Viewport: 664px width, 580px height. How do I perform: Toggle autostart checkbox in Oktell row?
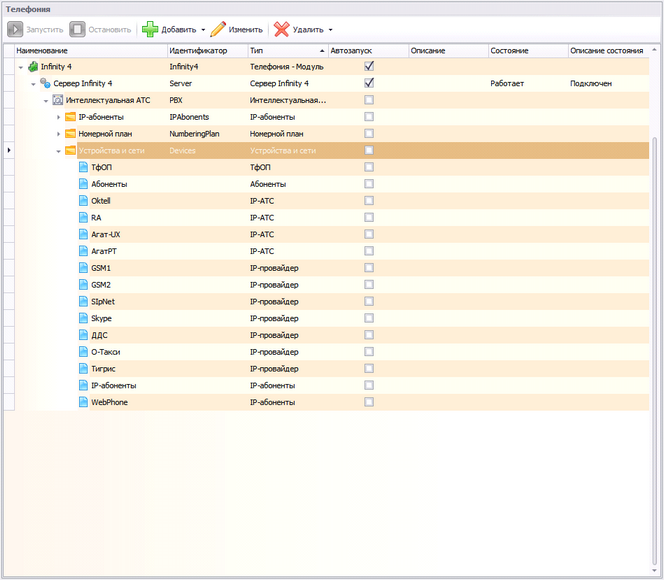369,200
